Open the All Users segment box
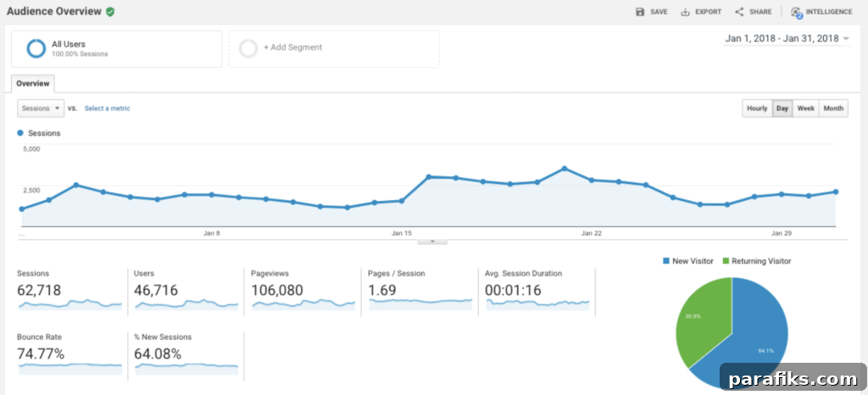Image resolution: width=868 pixels, height=395 pixels. 116,48
